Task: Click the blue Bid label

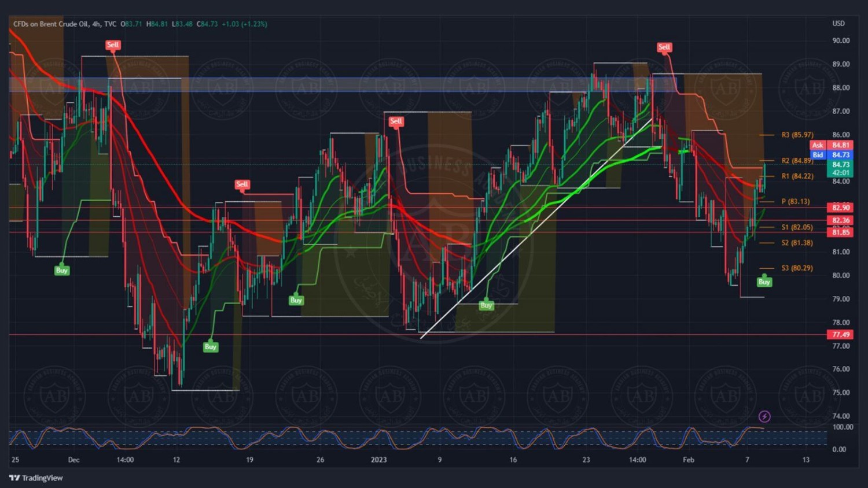Action: point(818,155)
